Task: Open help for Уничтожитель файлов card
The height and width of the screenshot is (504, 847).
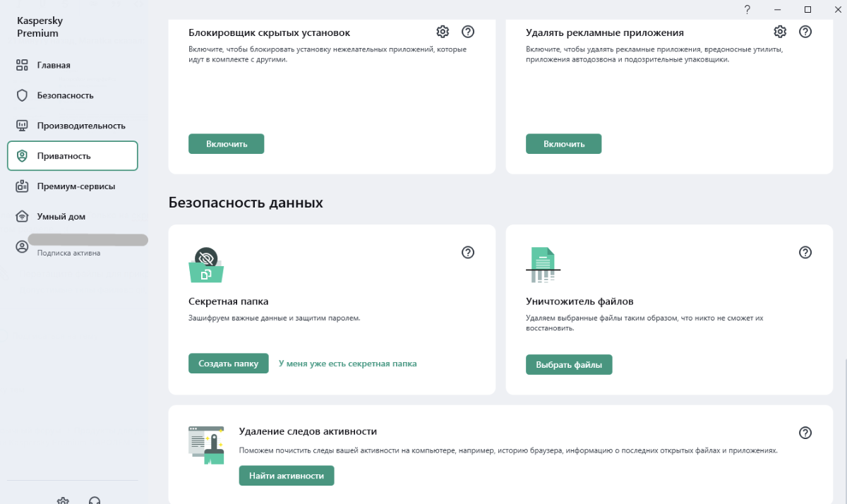Action: click(x=805, y=252)
